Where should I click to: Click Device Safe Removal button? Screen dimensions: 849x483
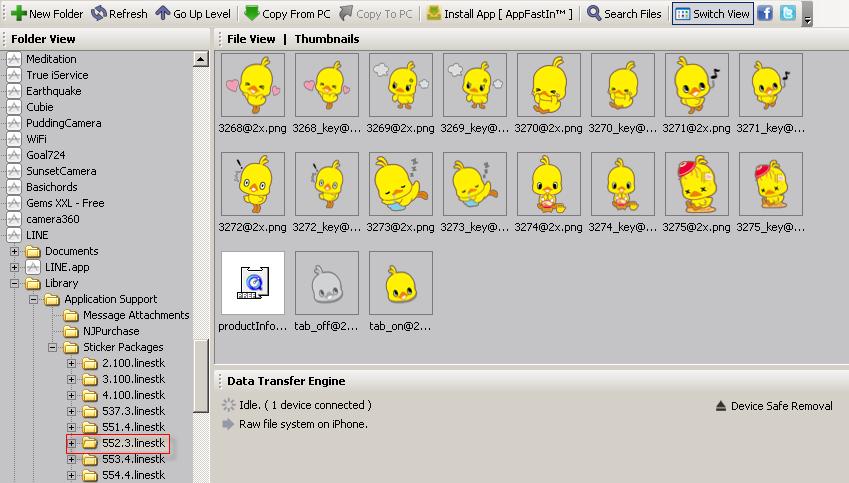774,406
